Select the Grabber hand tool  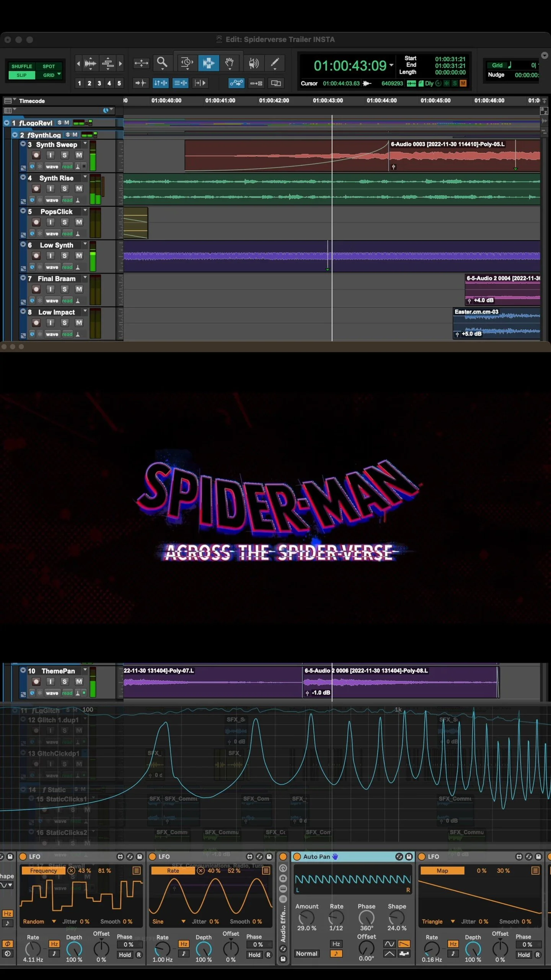coord(230,63)
